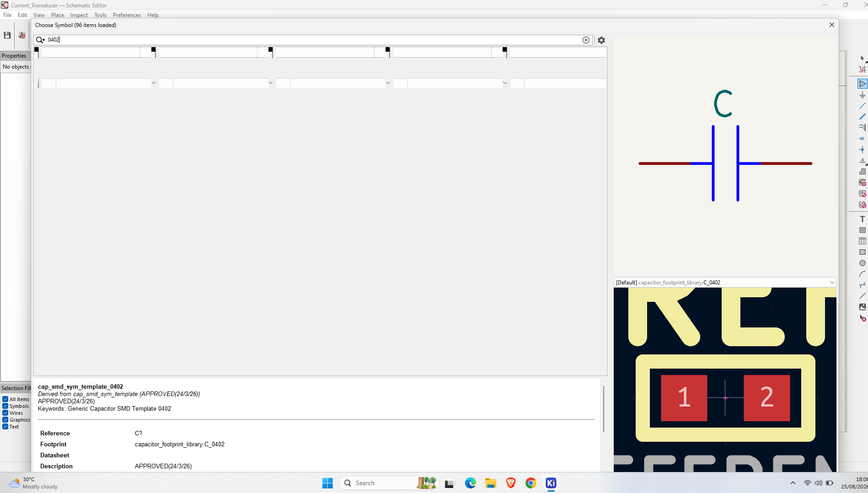Image resolution: width=868 pixels, height=493 pixels.
Task: Clear the symbol search text
Action: (x=586, y=40)
